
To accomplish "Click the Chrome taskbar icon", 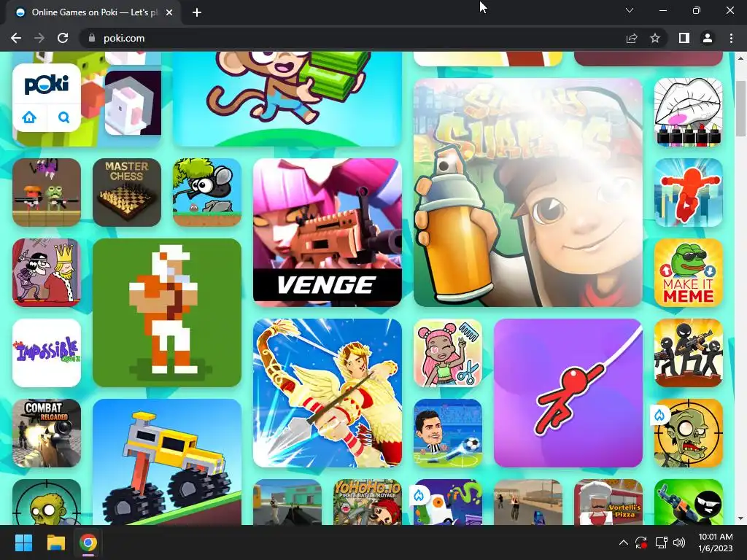I will (x=88, y=542).
